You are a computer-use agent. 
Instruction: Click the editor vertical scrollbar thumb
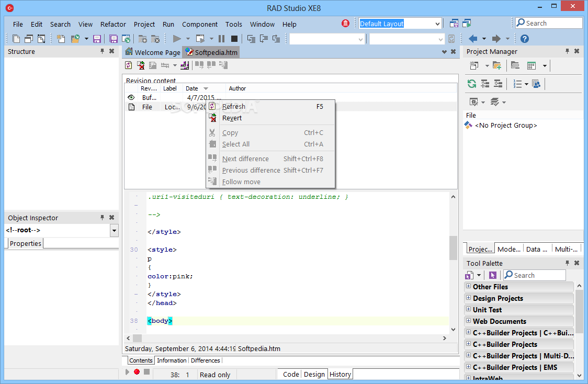pyautogui.click(x=453, y=248)
